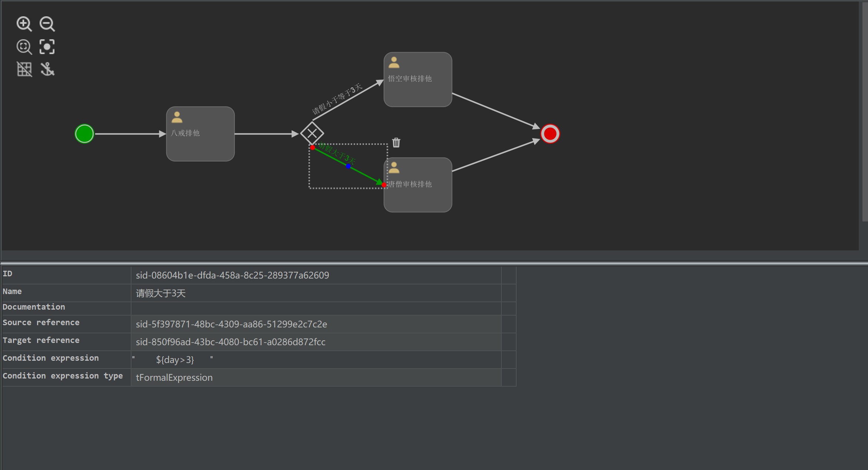Click the Source reference value sid-5f397871
The width and height of the screenshot is (868, 470).
[x=316, y=324]
